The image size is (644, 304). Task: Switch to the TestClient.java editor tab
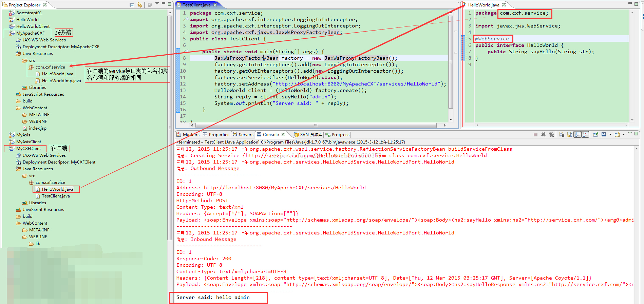197,5
